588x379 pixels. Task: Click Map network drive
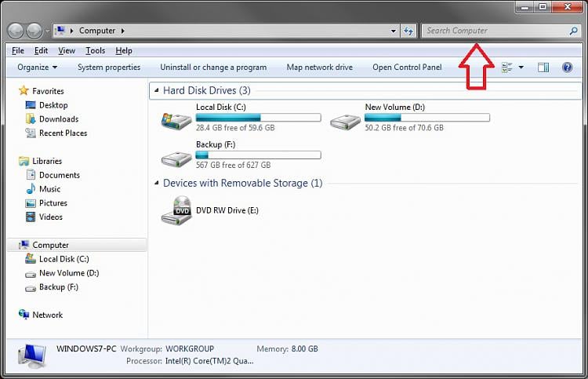point(320,67)
